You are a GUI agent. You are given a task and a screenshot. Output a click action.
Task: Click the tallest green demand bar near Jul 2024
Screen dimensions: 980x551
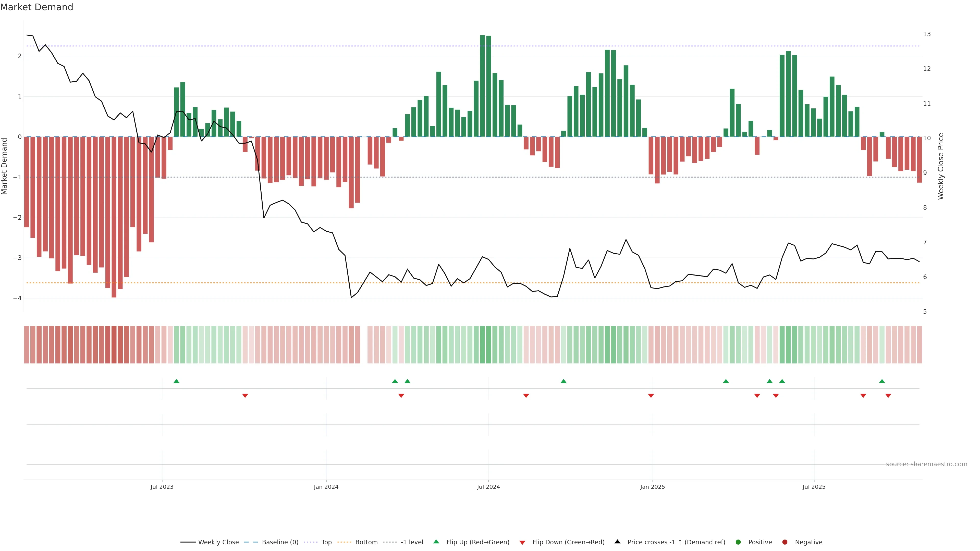[x=482, y=85]
